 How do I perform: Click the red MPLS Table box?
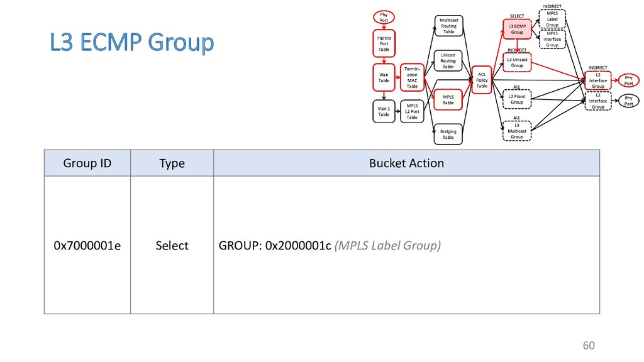pyautogui.click(x=448, y=100)
